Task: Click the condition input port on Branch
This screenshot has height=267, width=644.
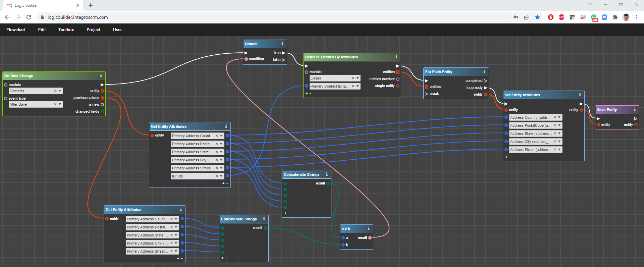Action: pos(246,59)
